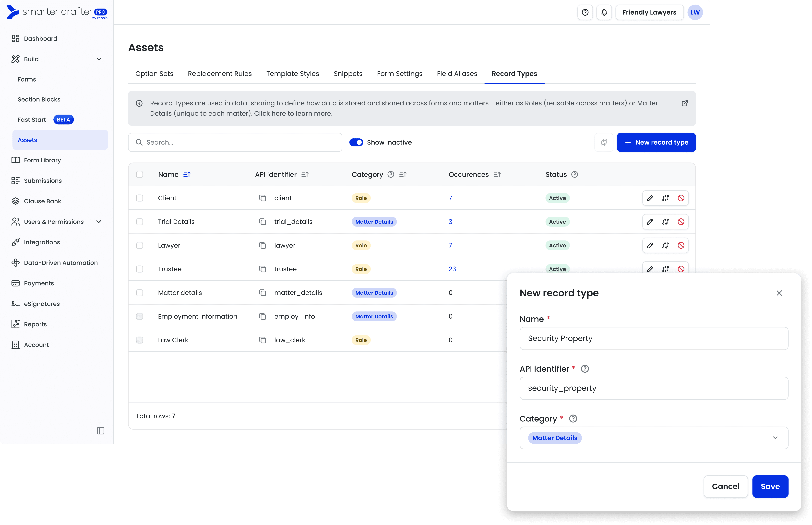Open the help question mark in header

coord(585,12)
